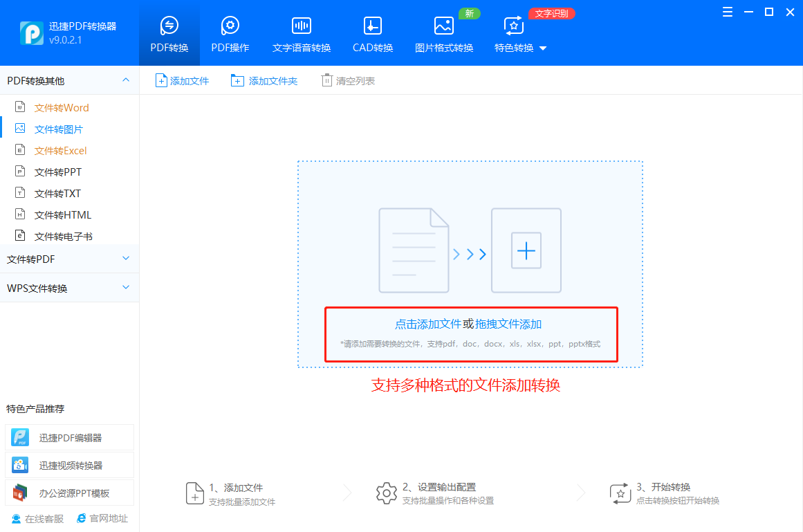Open 官网地址 website link
The image size is (803, 532).
coord(102,519)
